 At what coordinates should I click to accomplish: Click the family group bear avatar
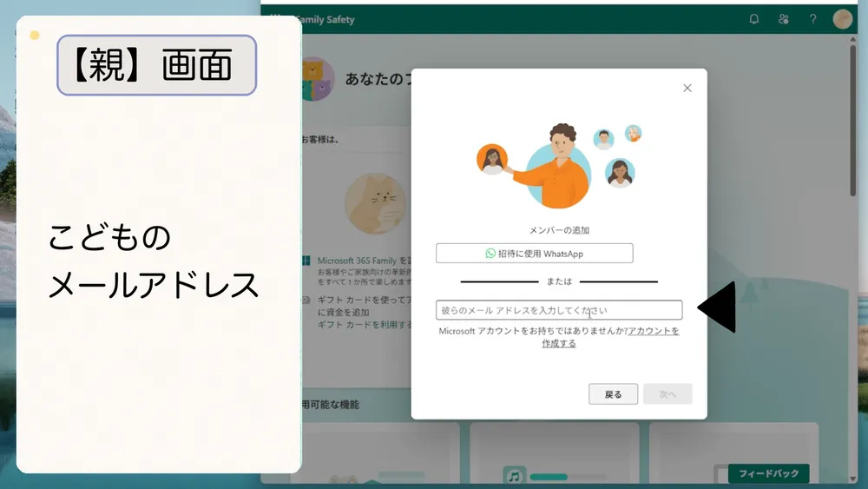tap(318, 79)
